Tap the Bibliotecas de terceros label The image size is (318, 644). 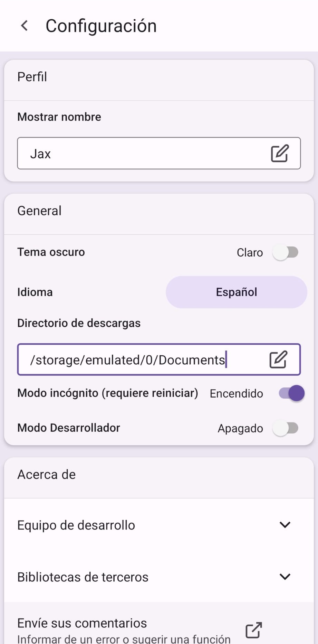(83, 577)
